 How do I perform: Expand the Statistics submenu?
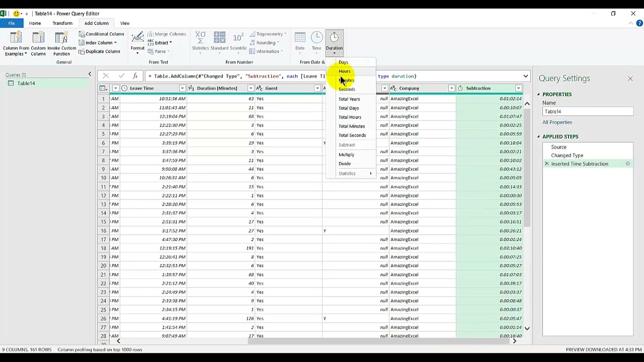click(x=351, y=173)
